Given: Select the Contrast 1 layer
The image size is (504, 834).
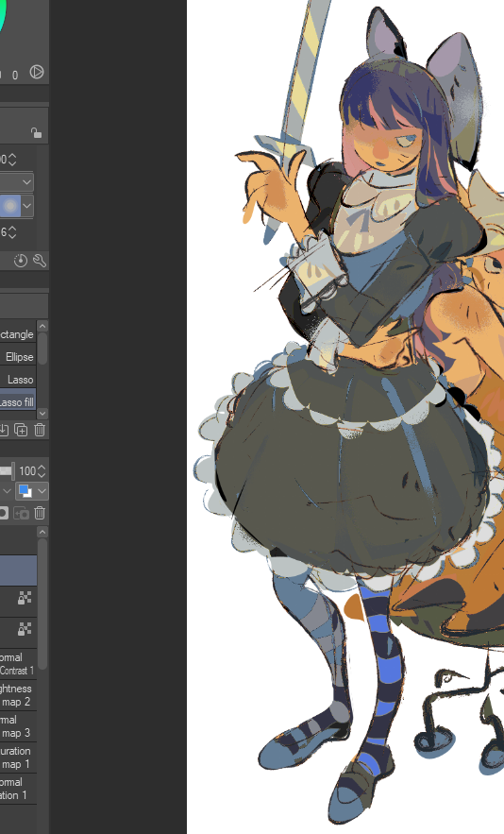Looking at the screenshot, I should point(18,664).
